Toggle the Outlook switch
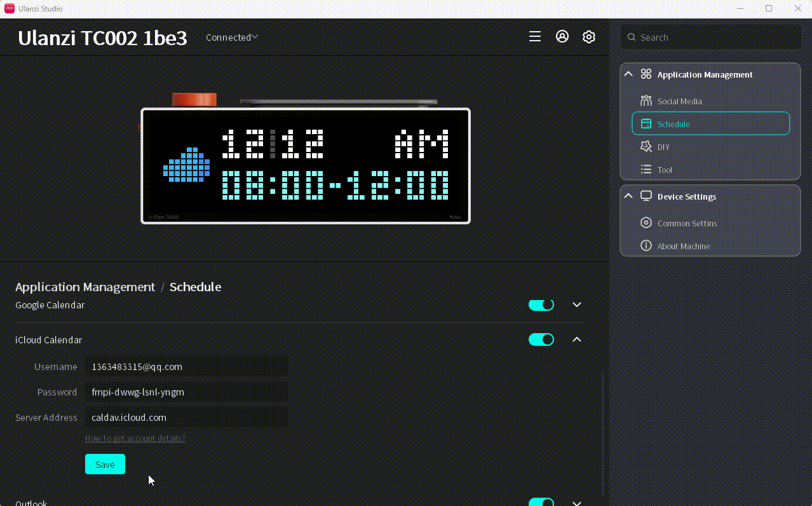Viewport: 812px width, 506px height. click(541, 503)
